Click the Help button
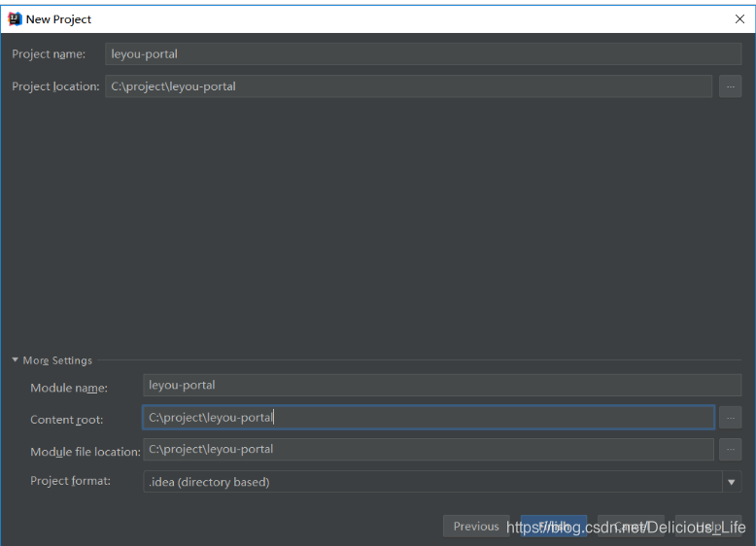The image size is (756, 546). point(708,527)
